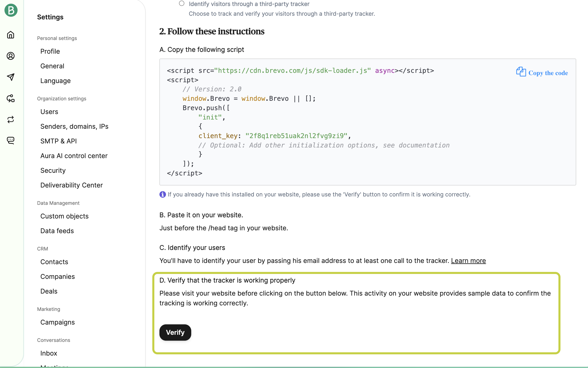588x368 pixels.
Task: Open Deals settings
Action: [49, 291]
